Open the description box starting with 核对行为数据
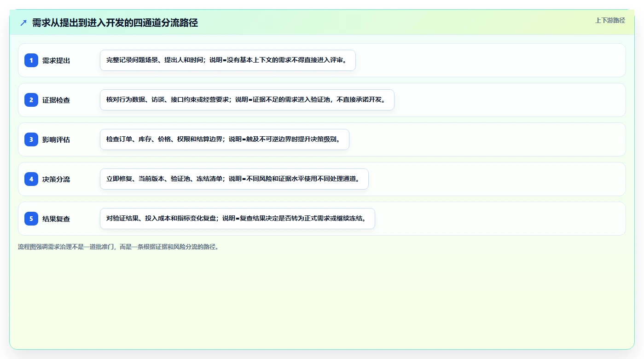 tap(247, 100)
